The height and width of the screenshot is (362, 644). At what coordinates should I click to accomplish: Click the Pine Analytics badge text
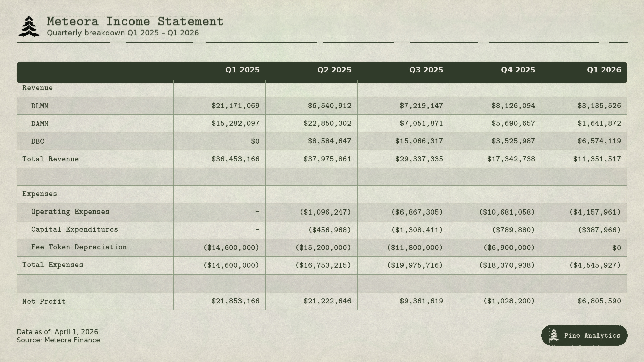(592, 335)
